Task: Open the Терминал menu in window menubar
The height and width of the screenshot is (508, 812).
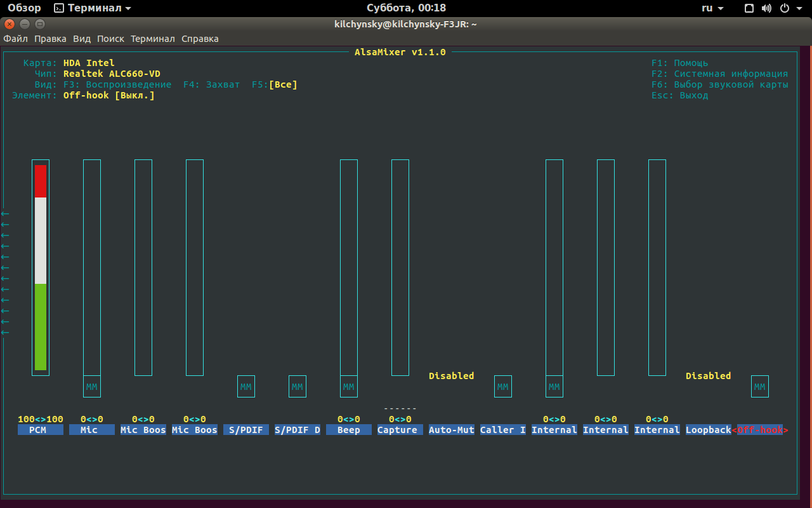Action: pyautogui.click(x=152, y=39)
